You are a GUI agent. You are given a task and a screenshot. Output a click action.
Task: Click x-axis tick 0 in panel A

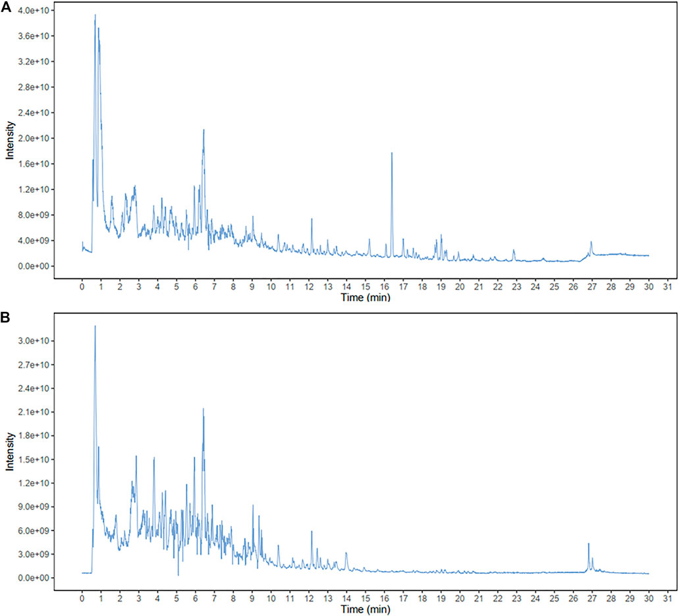coord(82,287)
